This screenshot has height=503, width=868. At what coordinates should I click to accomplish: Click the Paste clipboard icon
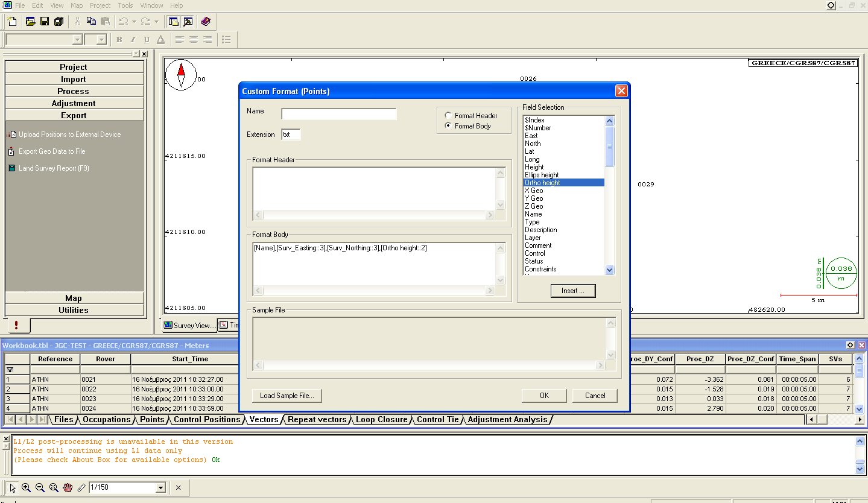pyautogui.click(x=105, y=22)
